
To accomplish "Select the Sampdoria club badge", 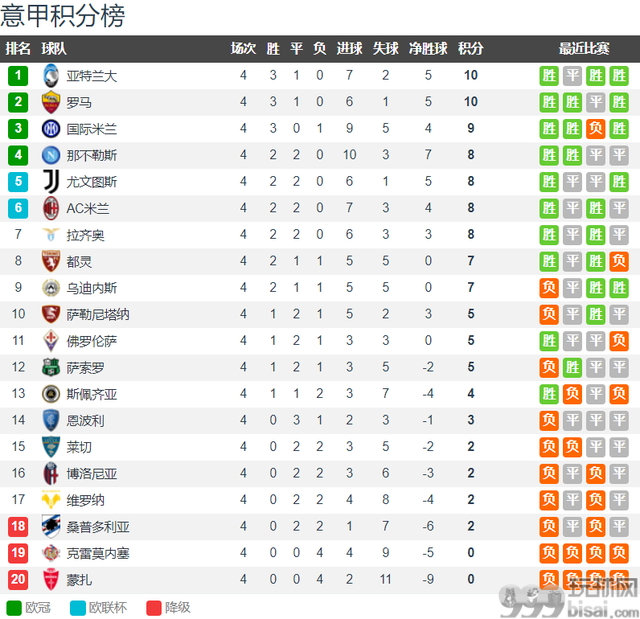I will (51, 526).
